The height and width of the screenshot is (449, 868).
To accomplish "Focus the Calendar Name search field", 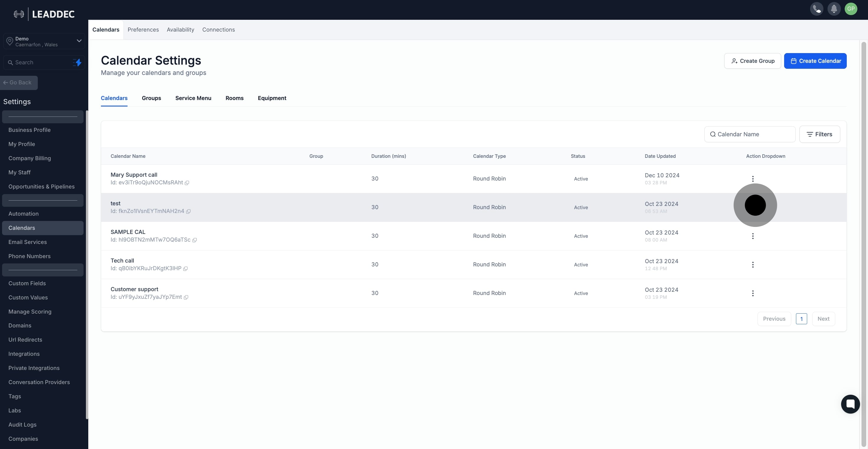I will 750,134.
